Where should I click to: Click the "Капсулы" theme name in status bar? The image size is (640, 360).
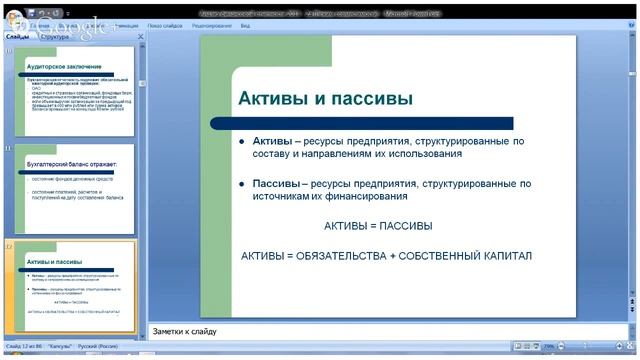(x=60, y=347)
